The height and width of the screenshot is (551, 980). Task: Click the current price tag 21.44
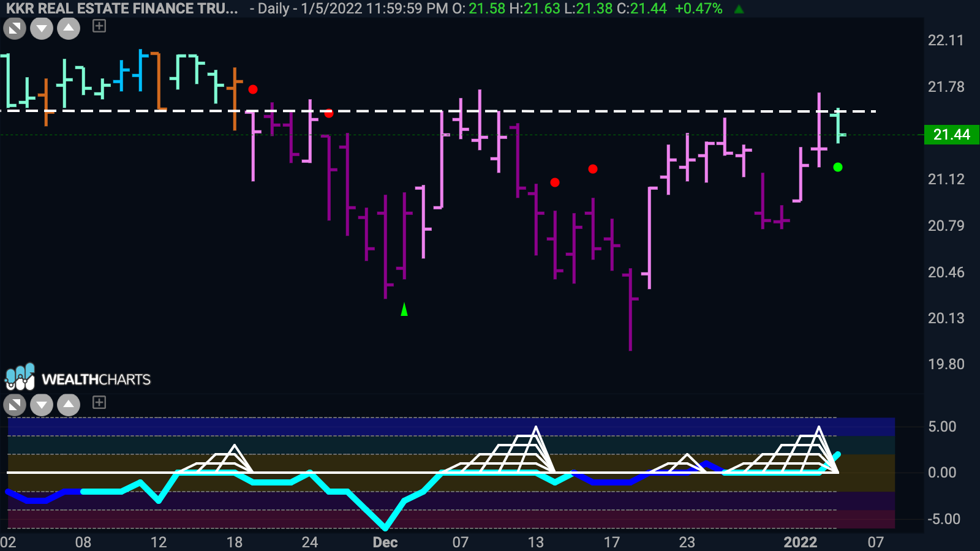952,135
